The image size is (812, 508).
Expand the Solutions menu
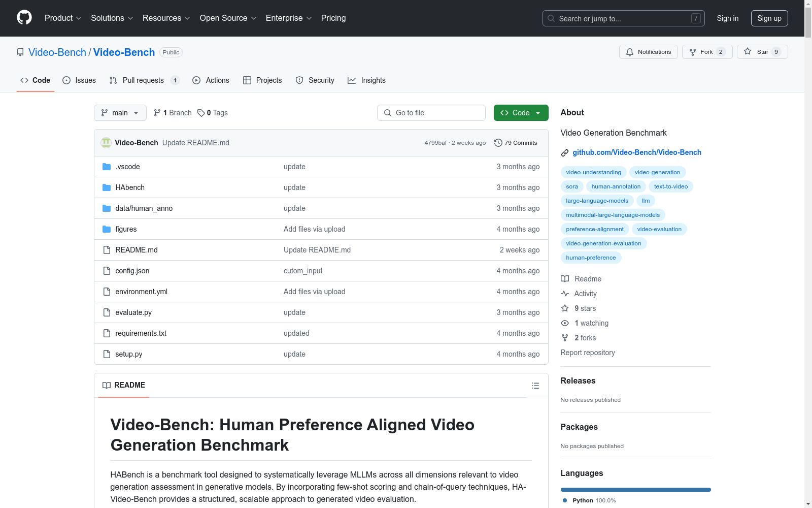[x=112, y=18]
